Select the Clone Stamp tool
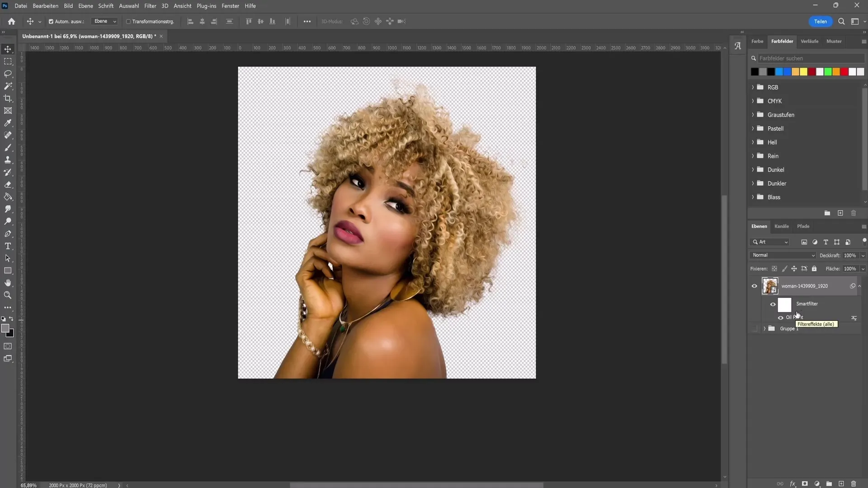Image resolution: width=868 pixels, height=488 pixels. point(8,160)
